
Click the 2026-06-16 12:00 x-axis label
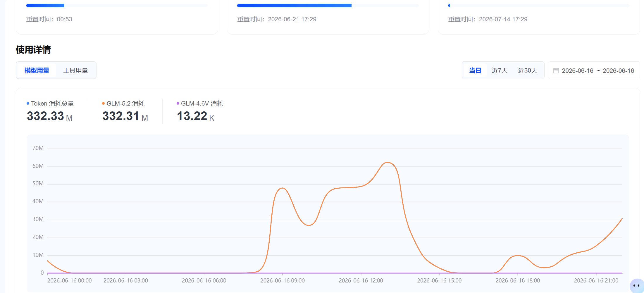[361, 281]
